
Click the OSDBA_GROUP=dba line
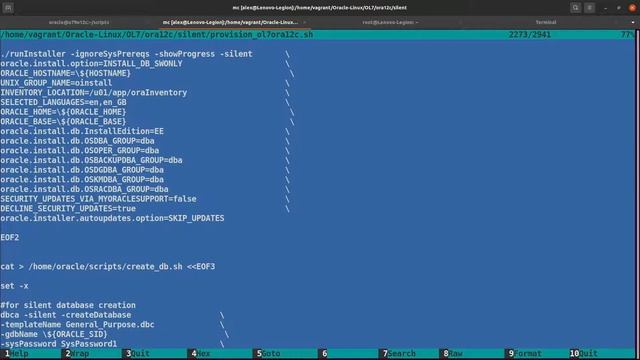point(77,141)
